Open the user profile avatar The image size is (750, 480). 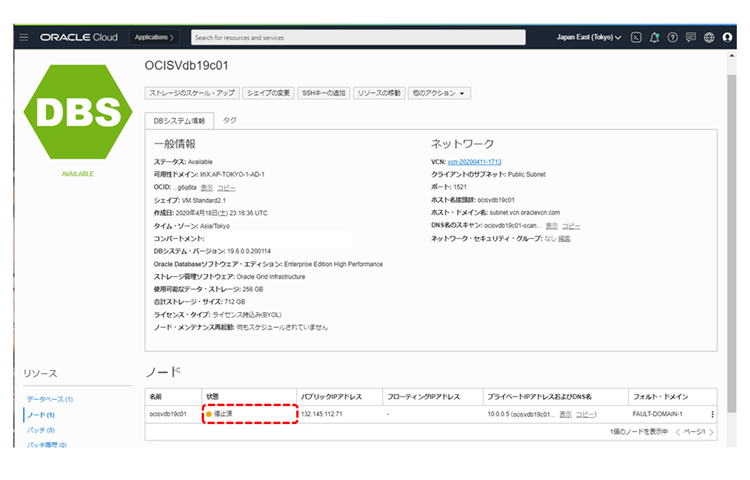point(727,37)
